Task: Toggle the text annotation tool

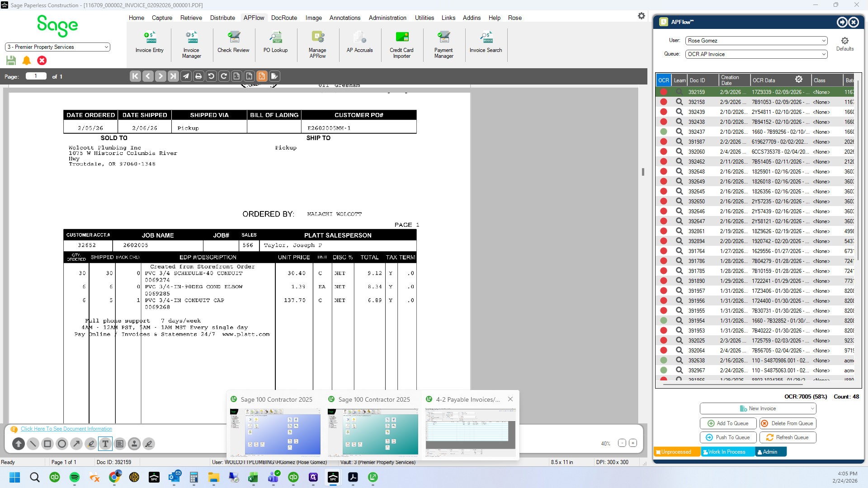Action: [x=105, y=444]
